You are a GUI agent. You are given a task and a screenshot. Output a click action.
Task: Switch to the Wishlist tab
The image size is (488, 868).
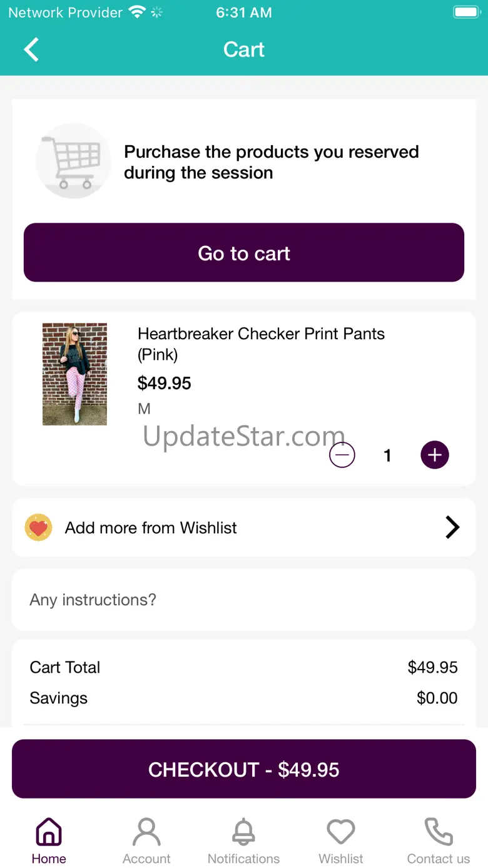coord(341,840)
